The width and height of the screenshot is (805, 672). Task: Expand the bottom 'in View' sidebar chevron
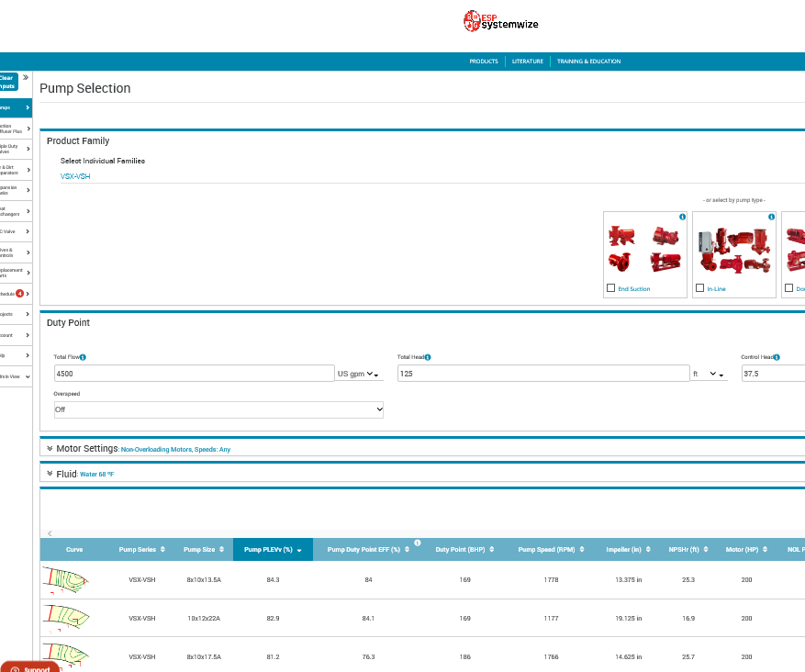coord(28,376)
